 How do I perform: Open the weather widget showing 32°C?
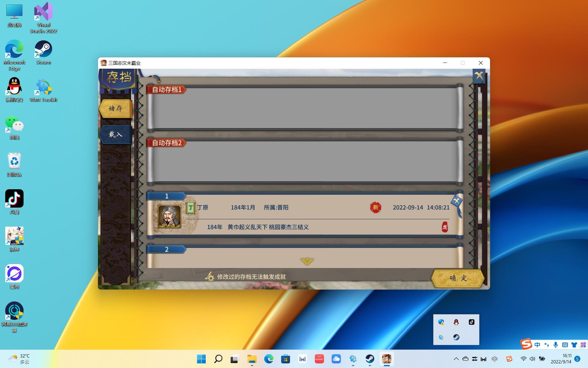19,359
